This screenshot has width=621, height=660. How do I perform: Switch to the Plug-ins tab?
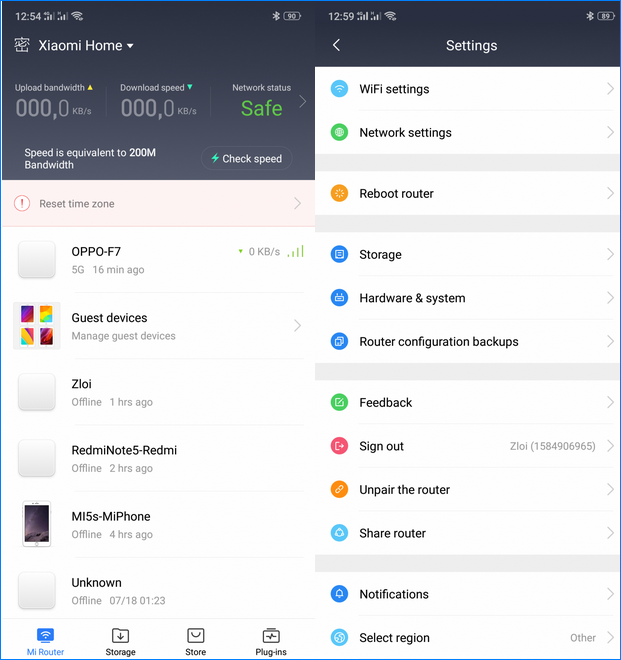(271, 642)
